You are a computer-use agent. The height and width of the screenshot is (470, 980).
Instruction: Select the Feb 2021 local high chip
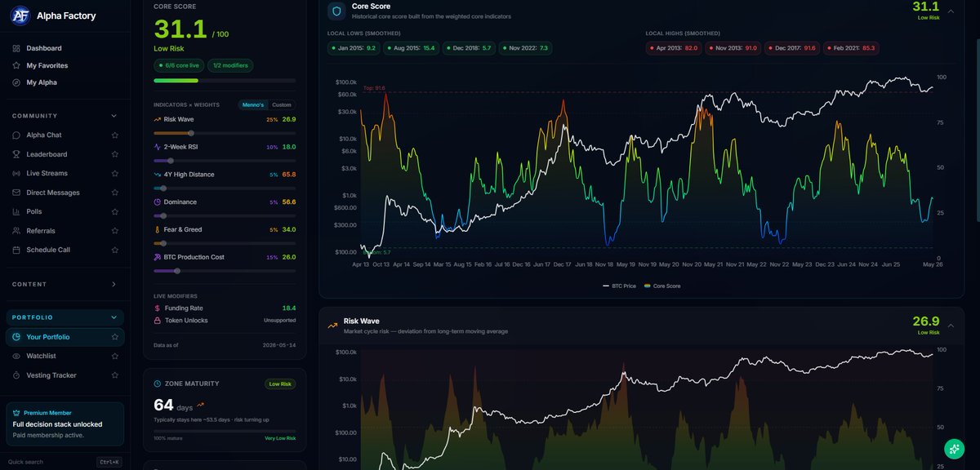click(851, 48)
